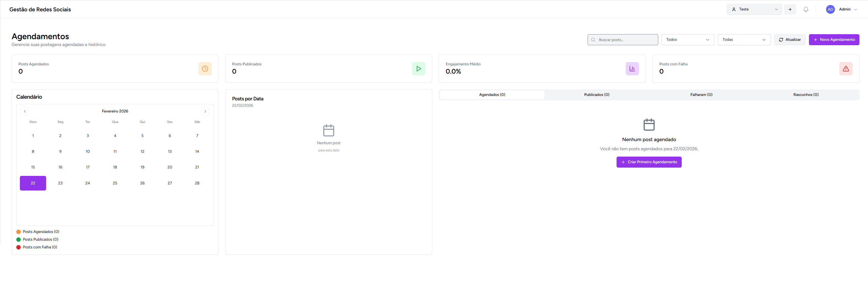Go to previous month in calendar
Viewport: 868px width, 306px height.
click(x=25, y=111)
